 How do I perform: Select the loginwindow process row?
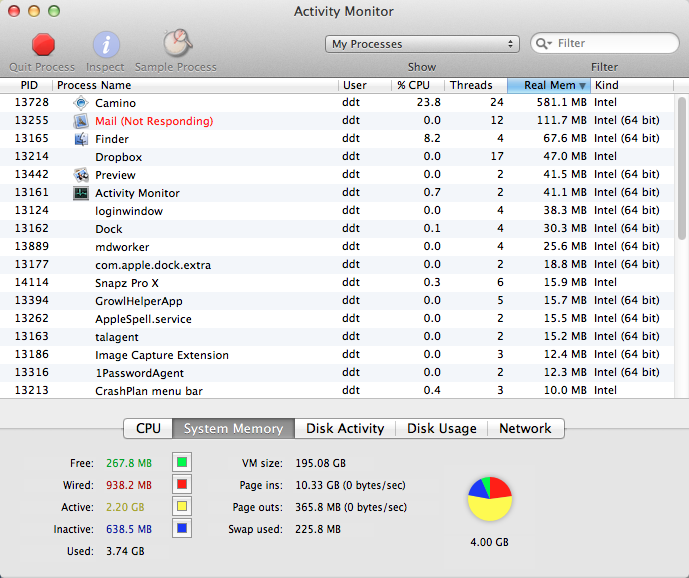[x=337, y=211]
